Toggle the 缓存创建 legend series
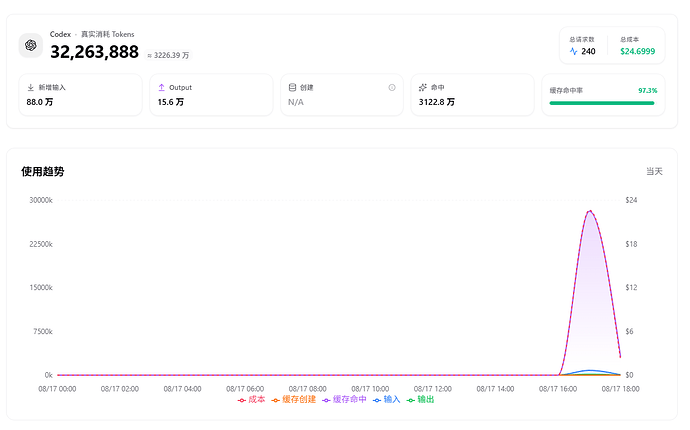Image resolution: width=690 pixels, height=430 pixels. point(294,400)
